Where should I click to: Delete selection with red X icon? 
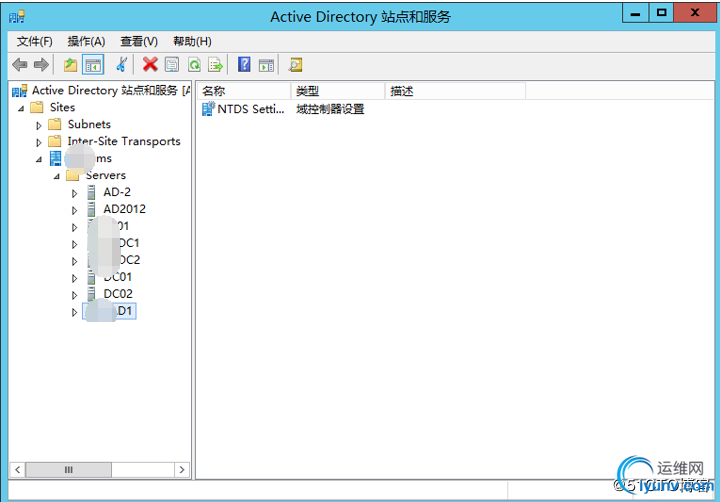[150, 65]
